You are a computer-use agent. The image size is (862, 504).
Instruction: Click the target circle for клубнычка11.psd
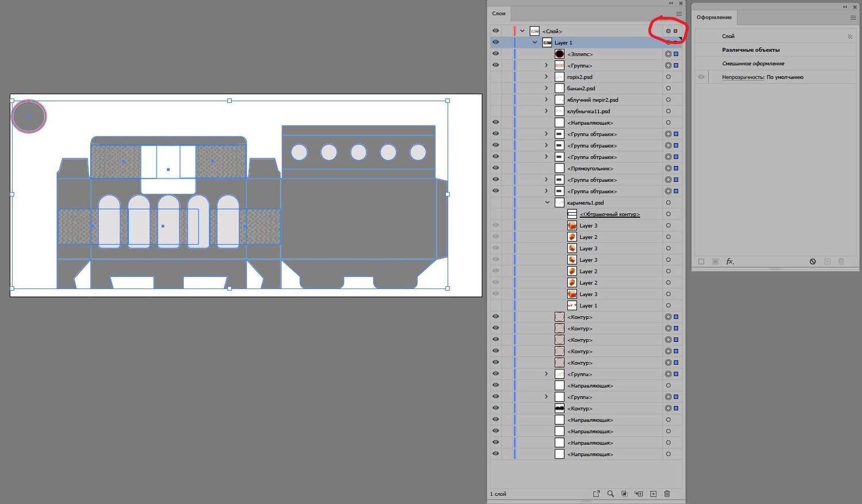[x=668, y=111]
